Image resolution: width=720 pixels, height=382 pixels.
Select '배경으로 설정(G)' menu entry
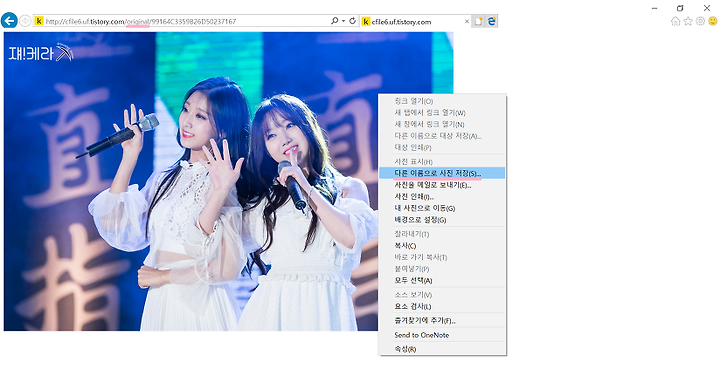[x=442, y=220]
